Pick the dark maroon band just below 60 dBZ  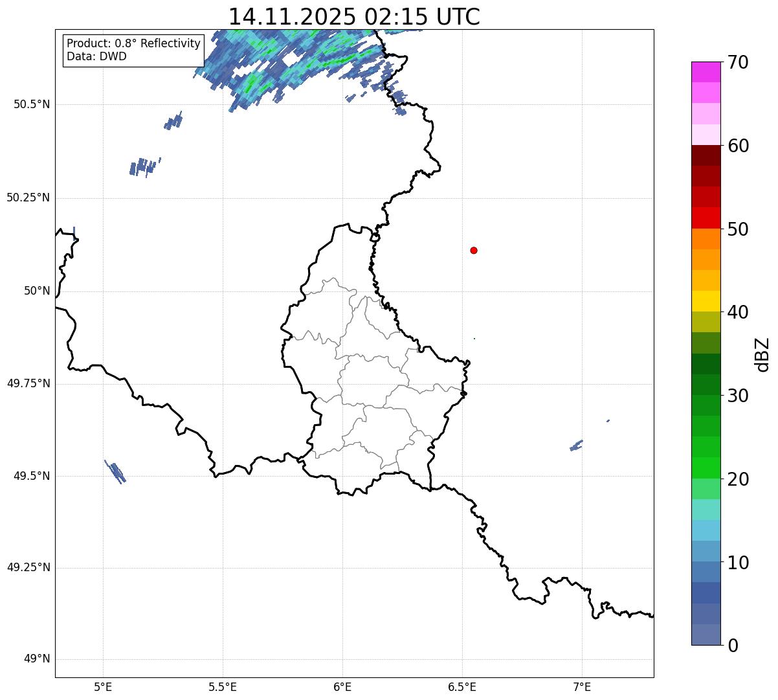click(706, 155)
